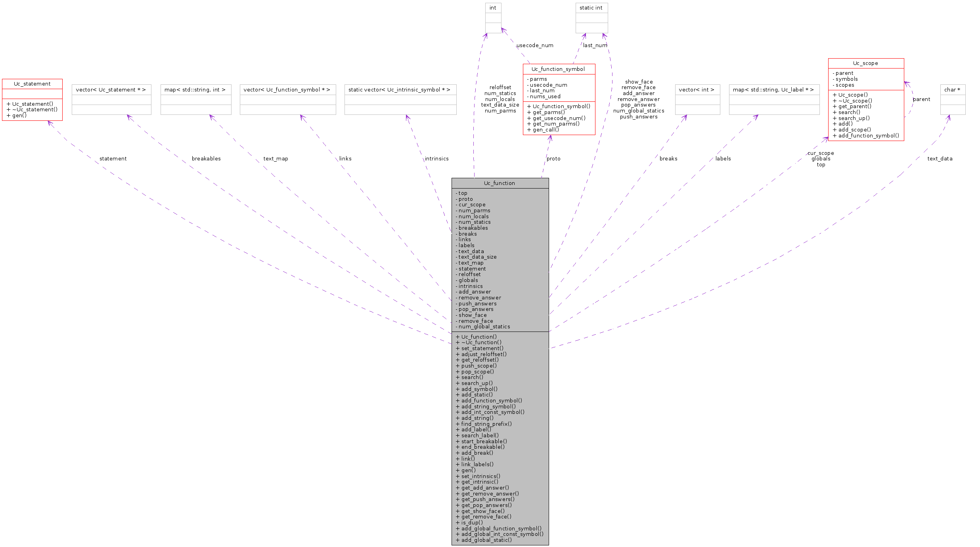Image resolution: width=980 pixels, height=547 pixels.
Task: Select the map< std::string, Uc_label * > node
Action: (773, 90)
